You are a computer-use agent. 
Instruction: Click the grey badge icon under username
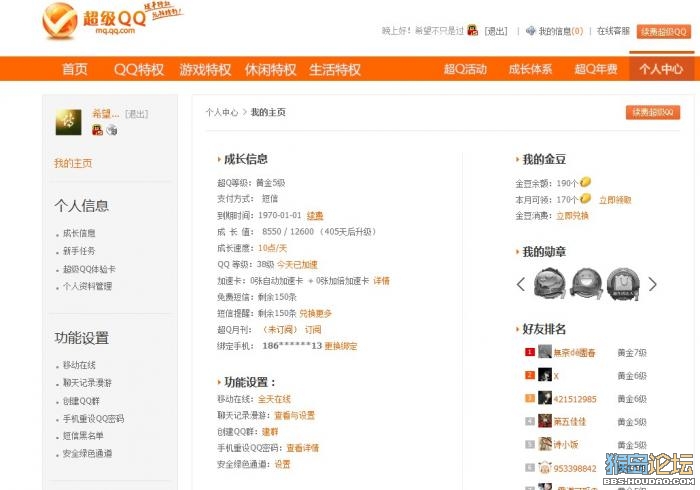(x=112, y=130)
